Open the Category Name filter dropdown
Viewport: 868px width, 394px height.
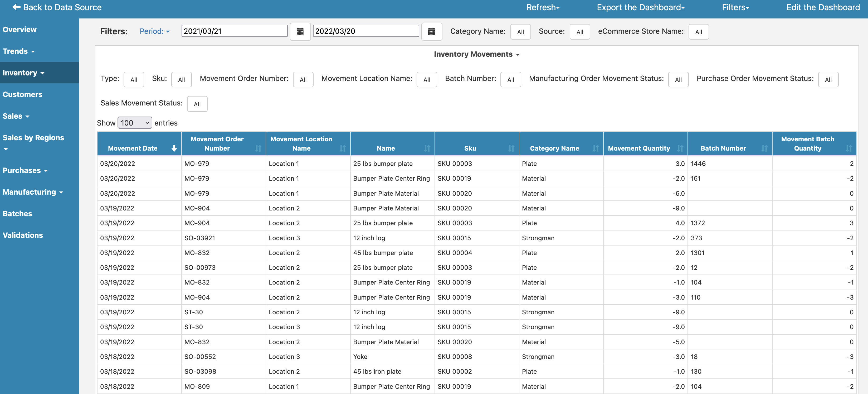pyautogui.click(x=520, y=32)
